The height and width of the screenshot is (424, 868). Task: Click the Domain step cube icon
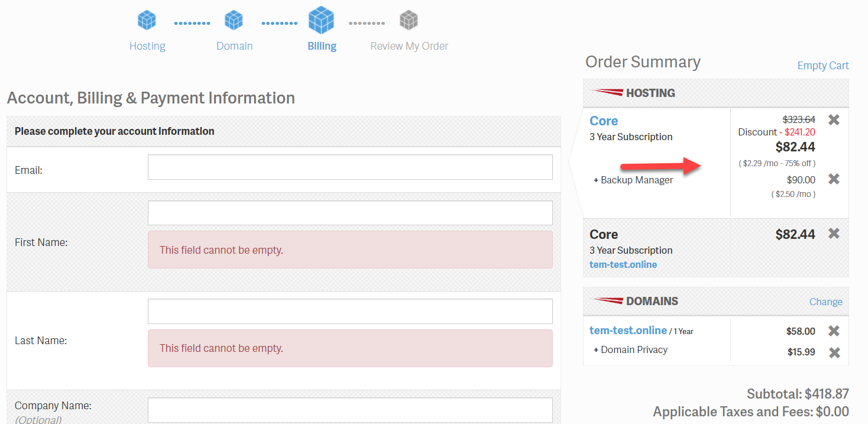pyautogui.click(x=234, y=21)
